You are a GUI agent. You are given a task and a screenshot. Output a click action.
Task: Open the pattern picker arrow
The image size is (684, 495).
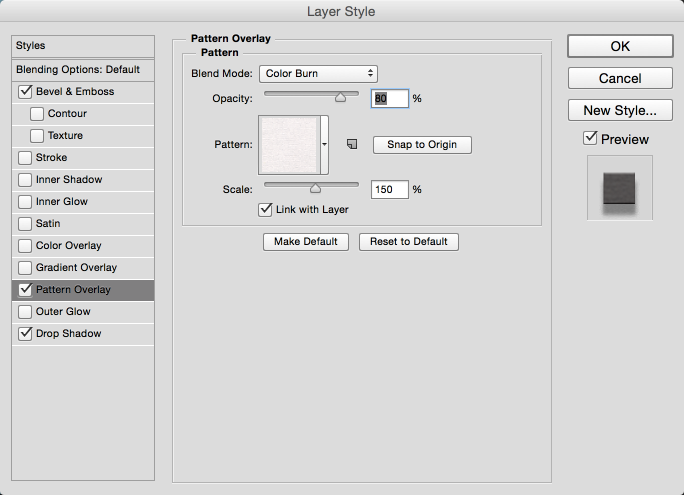pyautogui.click(x=325, y=144)
